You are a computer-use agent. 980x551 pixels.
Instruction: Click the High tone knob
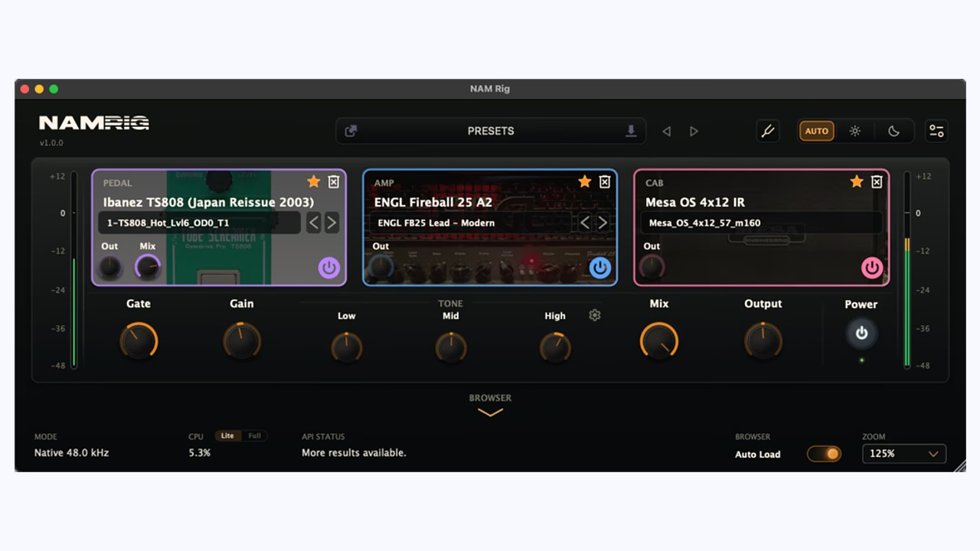click(x=555, y=347)
